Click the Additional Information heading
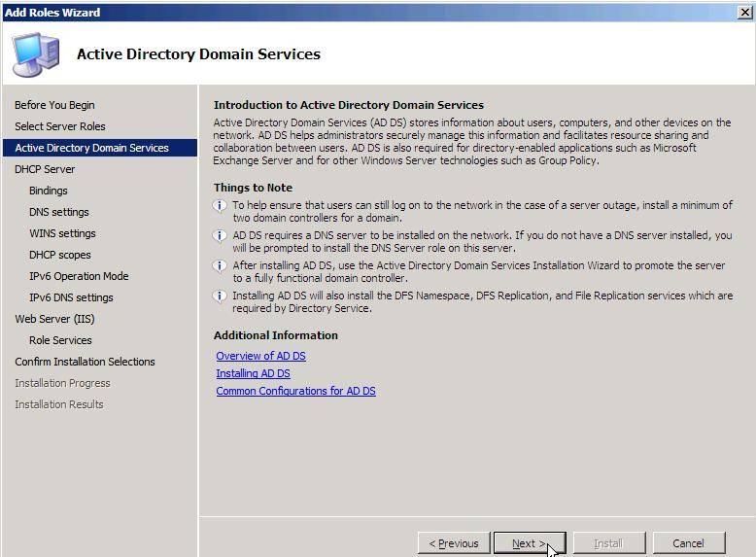 [276, 335]
